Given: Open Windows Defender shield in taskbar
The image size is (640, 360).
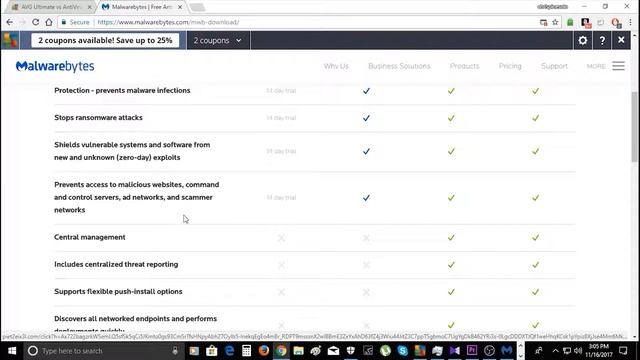Looking at the screenshot, I should (x=351, y=351).
